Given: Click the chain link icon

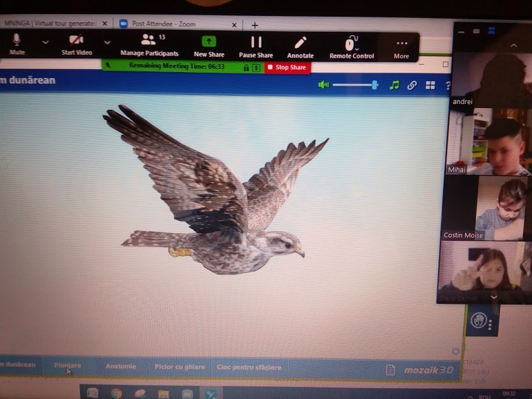Looking at the screenshot, I should pos(412,85).
